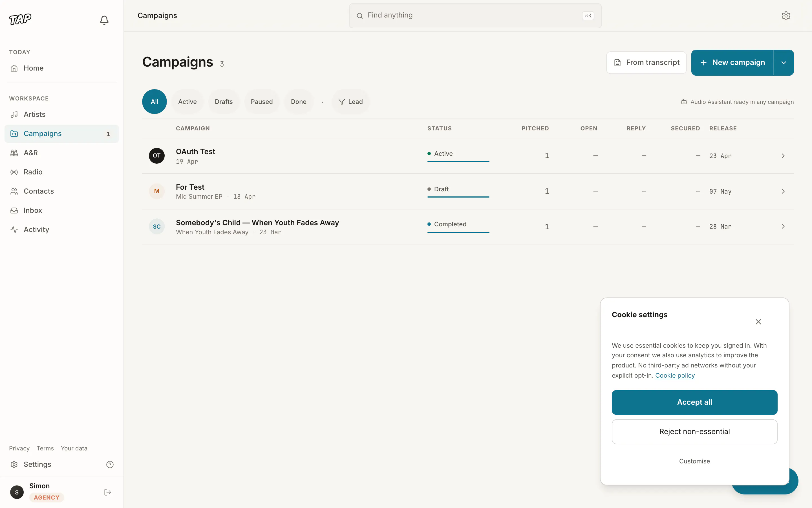Click the 23 Apr release date
Image resolution: width=812 pixels, height=508 pixels.
[x=720, y=156]
